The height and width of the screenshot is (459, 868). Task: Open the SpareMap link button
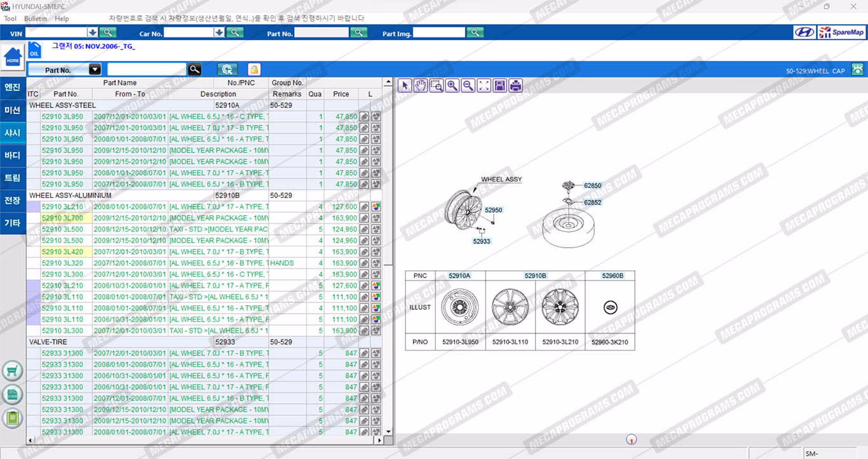click(841, 32)
